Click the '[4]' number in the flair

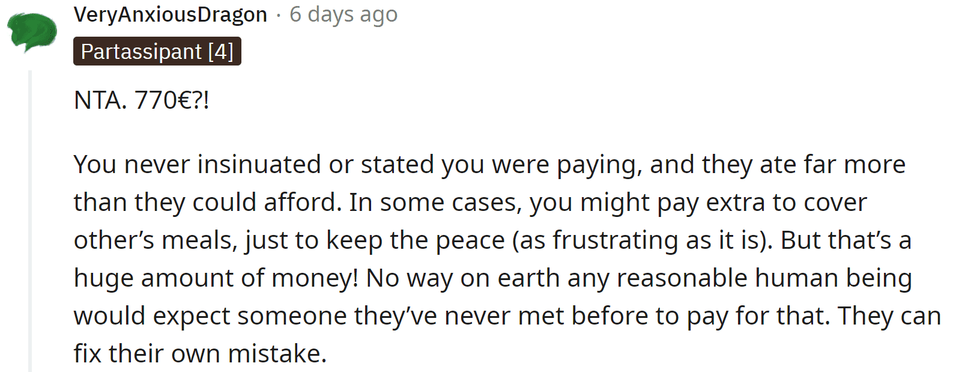pos(220,52)
